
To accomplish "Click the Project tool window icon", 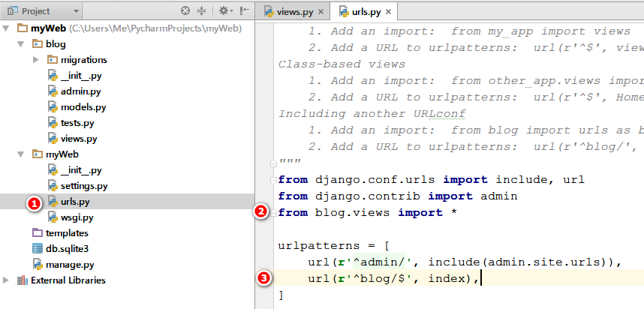I will [13, 11].
